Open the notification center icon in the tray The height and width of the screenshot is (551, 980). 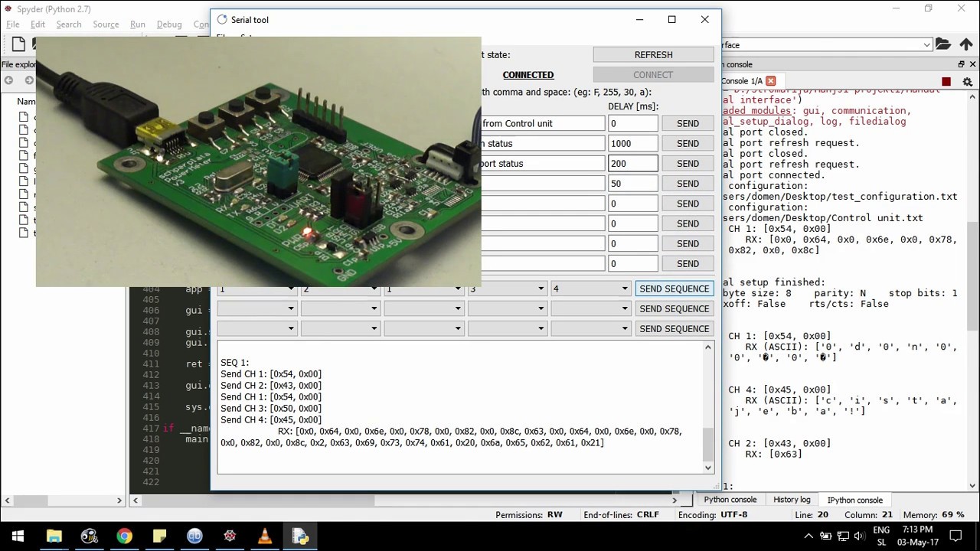point(956,536)
